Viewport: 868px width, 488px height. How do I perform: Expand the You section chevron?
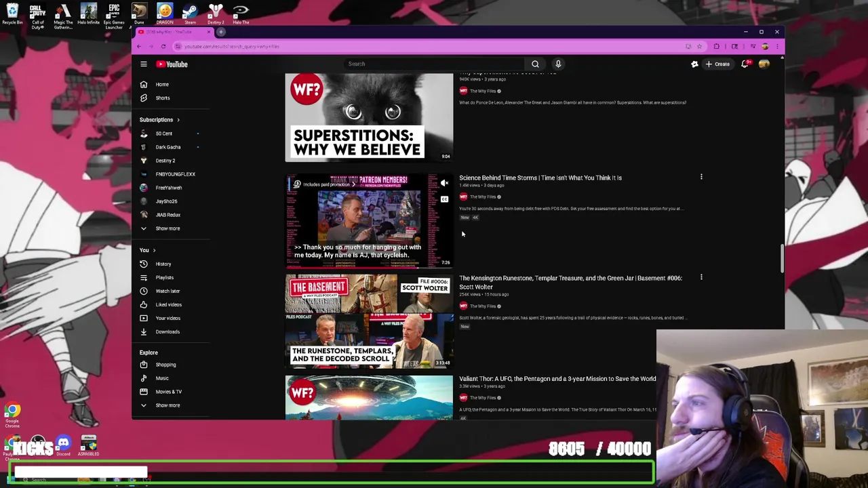click(154, 250)
